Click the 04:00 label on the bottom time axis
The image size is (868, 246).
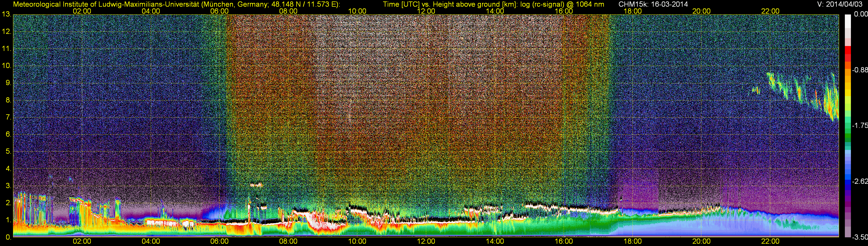pyautogui.click(x=151, y=241)
